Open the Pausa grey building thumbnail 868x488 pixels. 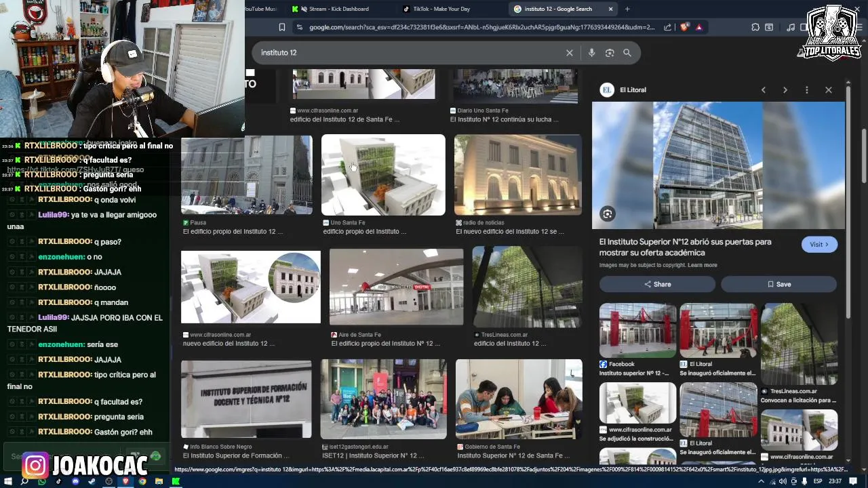247,175
